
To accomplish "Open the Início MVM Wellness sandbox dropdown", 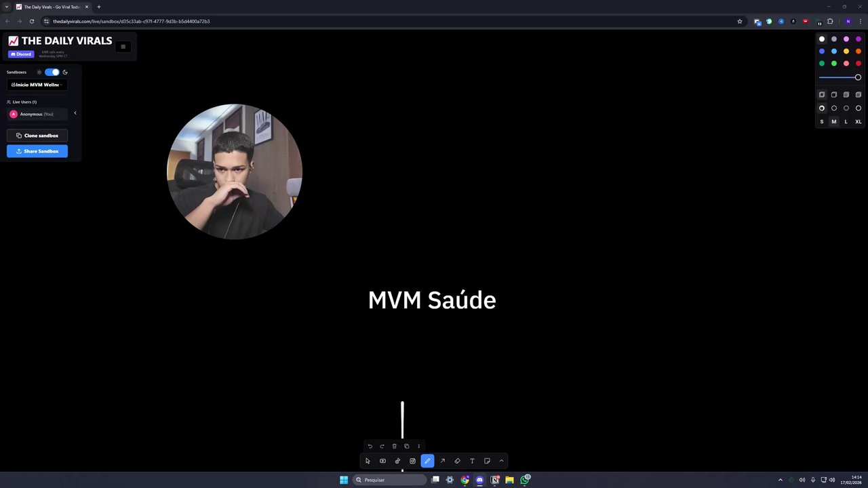I will [37, 85].
